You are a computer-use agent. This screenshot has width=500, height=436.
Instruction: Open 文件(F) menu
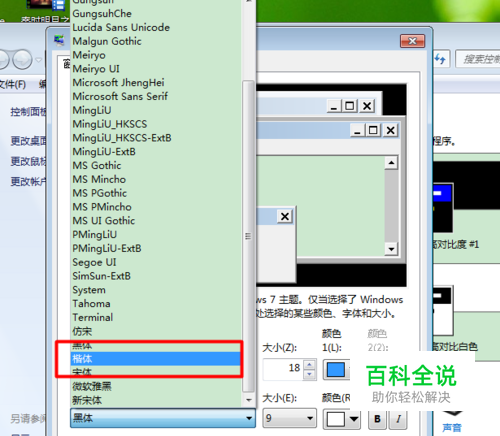coord(13,84)
